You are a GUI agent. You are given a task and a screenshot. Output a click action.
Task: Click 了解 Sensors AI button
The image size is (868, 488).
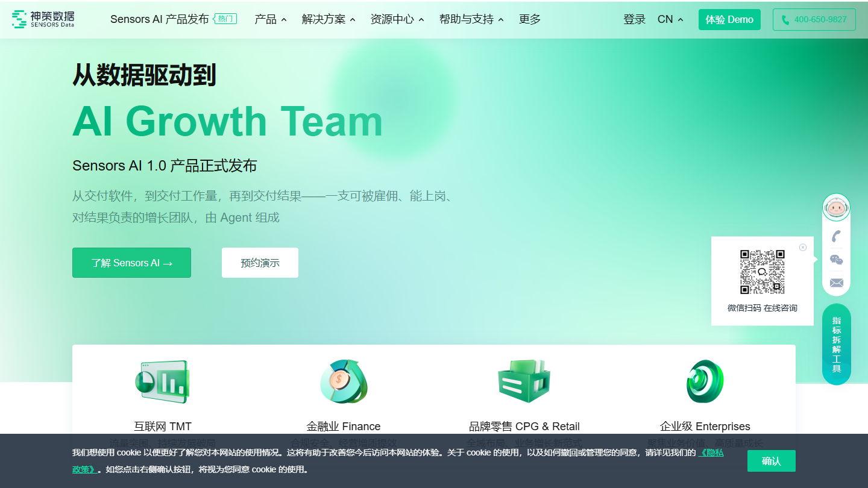[x=131, y=263]
